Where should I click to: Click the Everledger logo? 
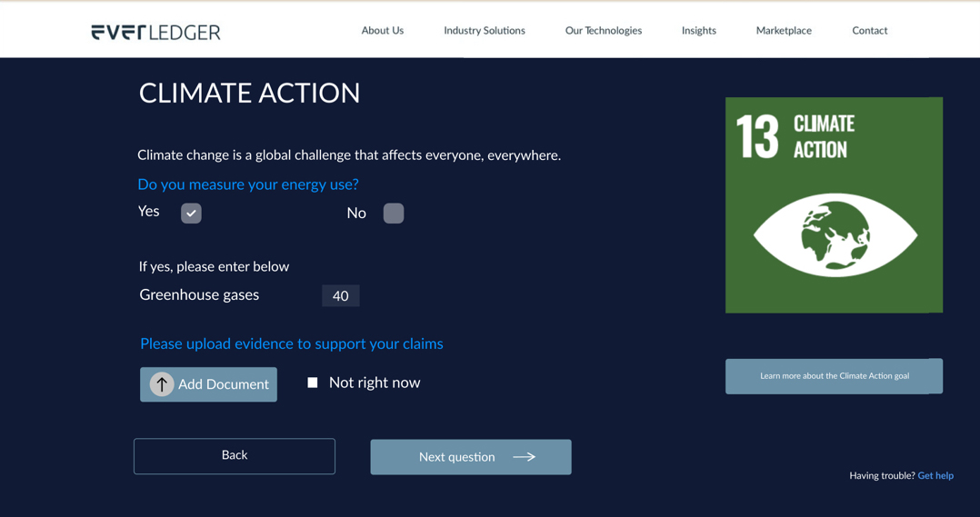click(155, 32)
